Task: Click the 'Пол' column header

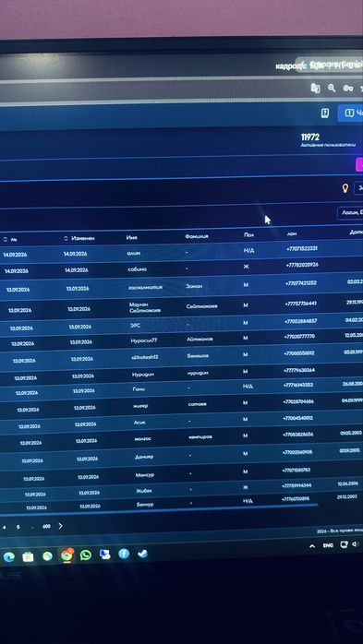Action: pyautogui.click(x=248, y=235)
